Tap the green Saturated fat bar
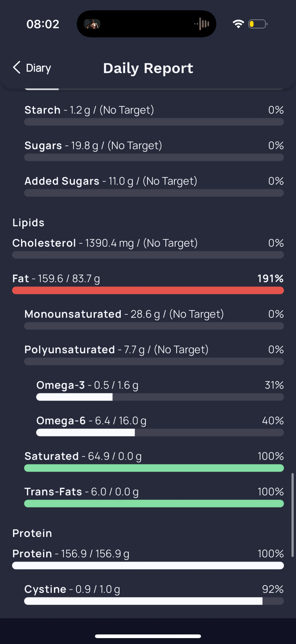The width and height of the screenshot is (296, 644). pyautogui.click(x=154, y=468)
